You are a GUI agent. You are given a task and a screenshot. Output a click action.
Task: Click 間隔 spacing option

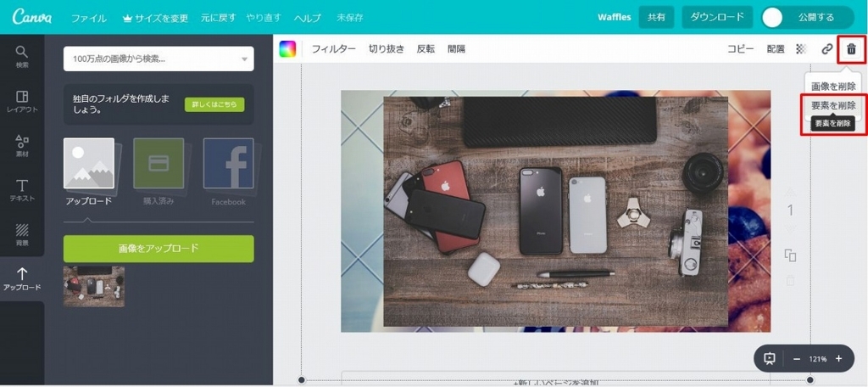457,48
